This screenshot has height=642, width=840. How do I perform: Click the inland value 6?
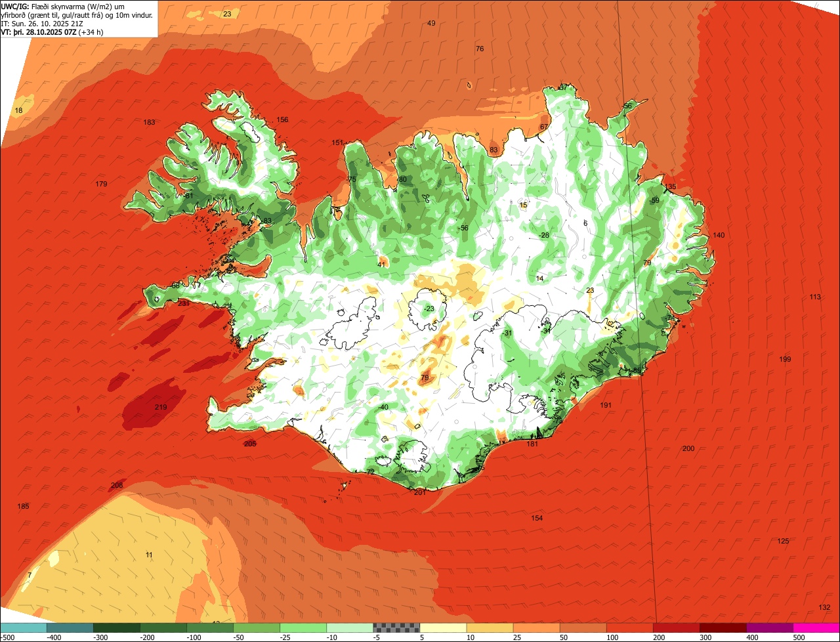[x=585, y=223]
